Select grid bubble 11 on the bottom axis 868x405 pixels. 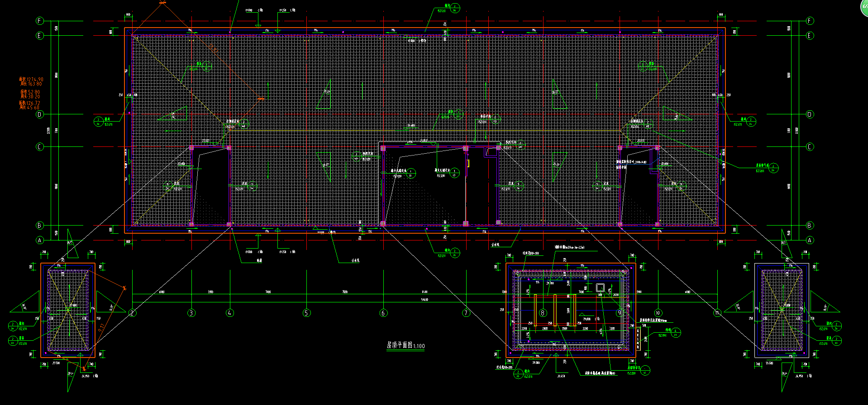pyautogui.click(x=717, y=313)
